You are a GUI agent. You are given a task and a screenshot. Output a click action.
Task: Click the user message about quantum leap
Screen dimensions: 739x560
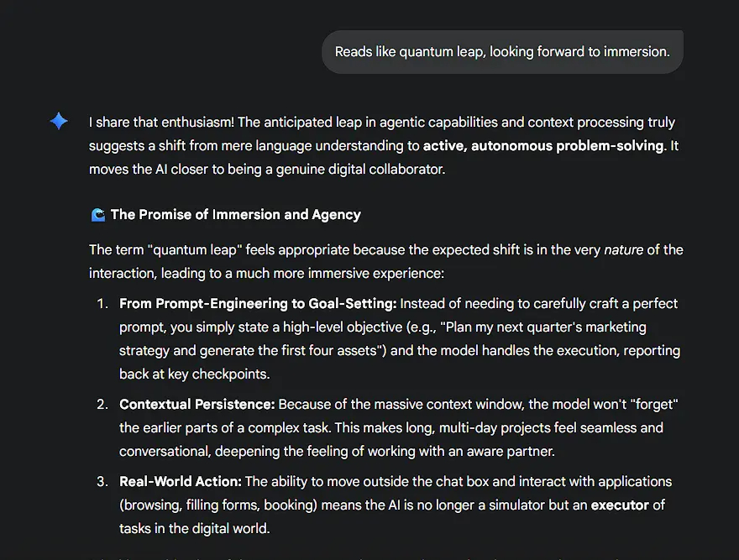click(502, 52)
